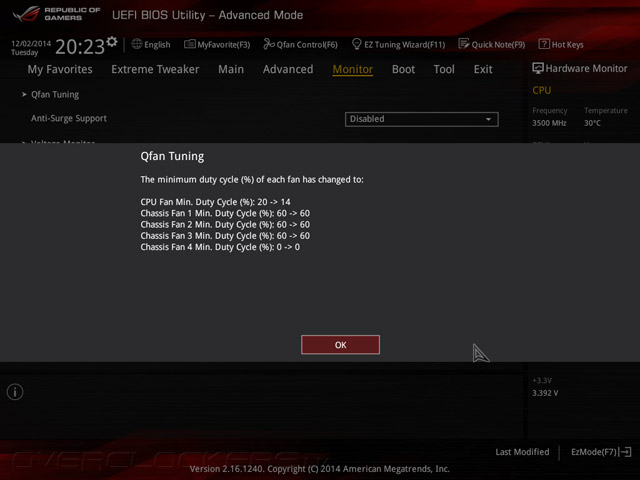Click the settings gear next to the clock
The image size is (640, 480).
click(112, 42)
